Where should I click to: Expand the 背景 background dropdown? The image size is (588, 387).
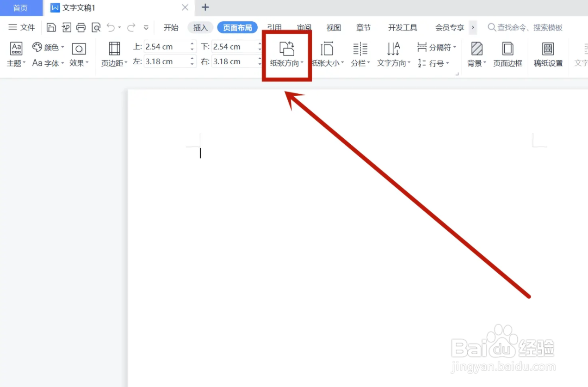[476, 54]
